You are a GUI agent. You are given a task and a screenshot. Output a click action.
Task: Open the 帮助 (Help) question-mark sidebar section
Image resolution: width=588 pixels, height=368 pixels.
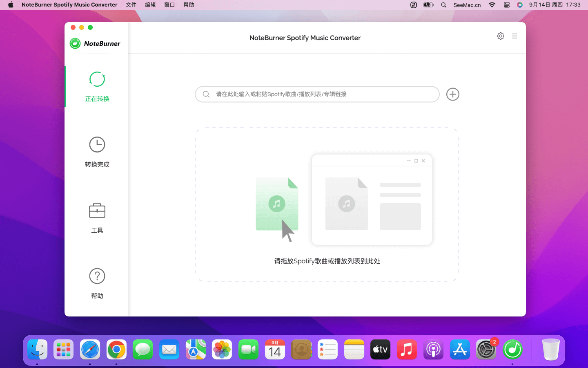click(97, 283)
